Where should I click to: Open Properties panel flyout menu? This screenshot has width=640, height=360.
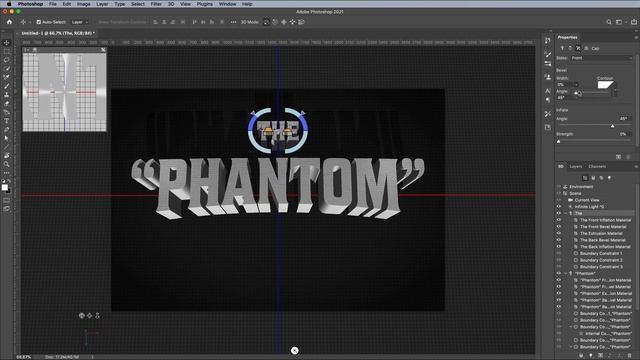(636, 38)
